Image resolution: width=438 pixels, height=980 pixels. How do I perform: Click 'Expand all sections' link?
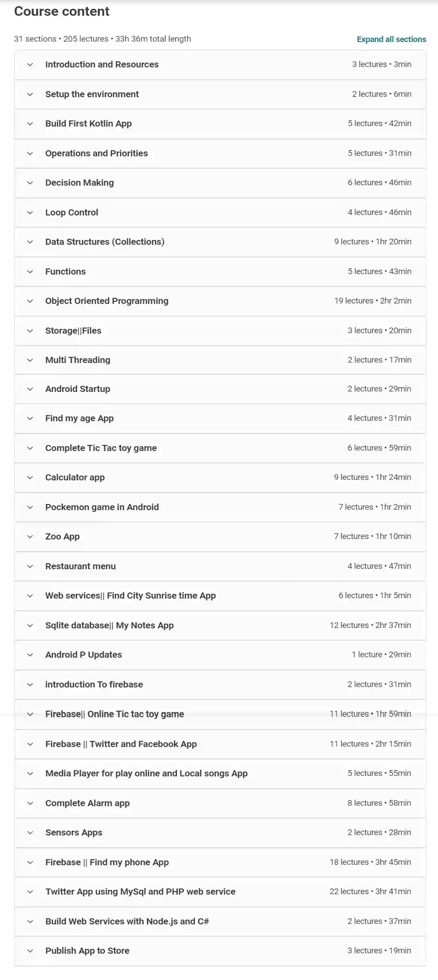pos(391,39)
